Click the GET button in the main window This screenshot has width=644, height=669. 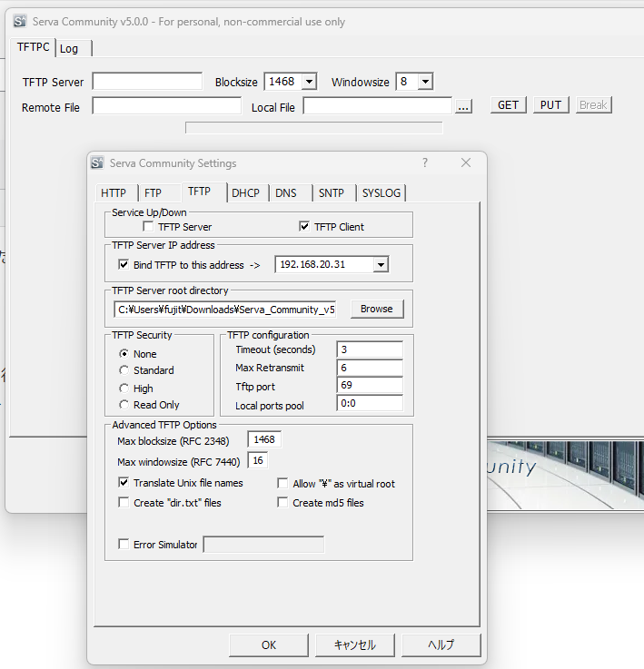pos(508,105)
